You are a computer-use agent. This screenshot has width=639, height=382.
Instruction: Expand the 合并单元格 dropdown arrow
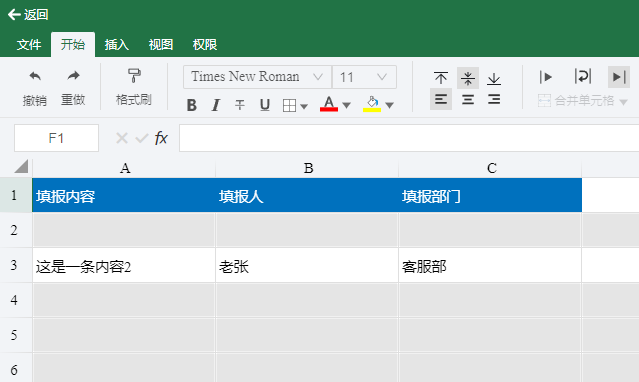pyautogui.click(x=624, y=102)
